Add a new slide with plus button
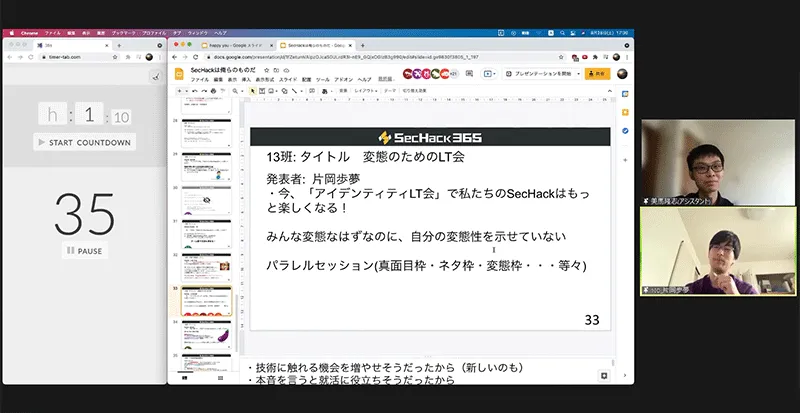This screenshot has height=413, width=800. [x=179, y=91]
